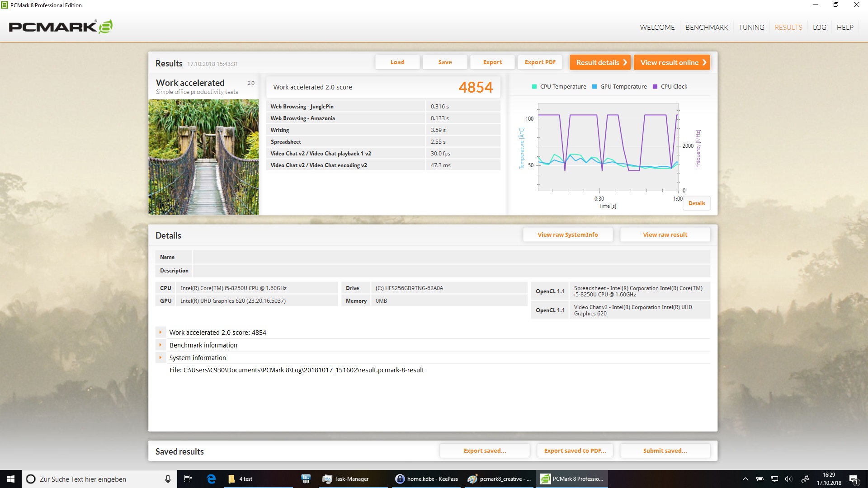
Task: Expand Work accelerated 2.0 score section
Action: [x=160, y=332]
